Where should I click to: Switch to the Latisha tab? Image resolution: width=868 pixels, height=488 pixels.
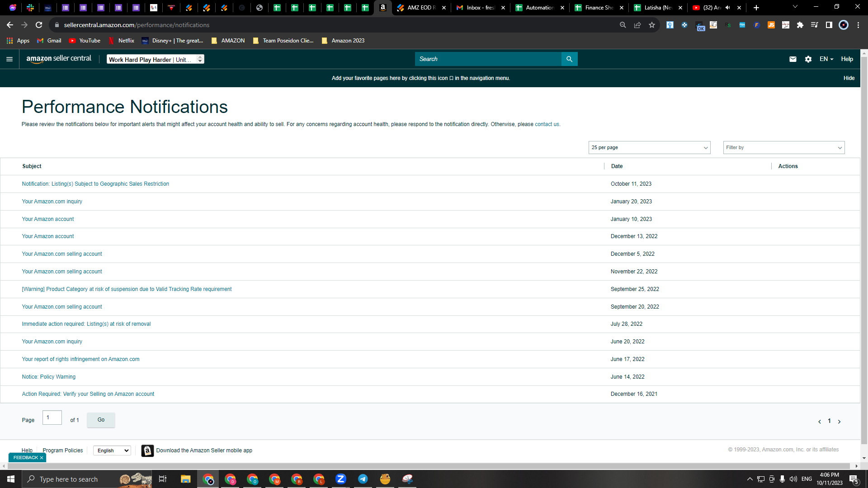pos(658,8)
